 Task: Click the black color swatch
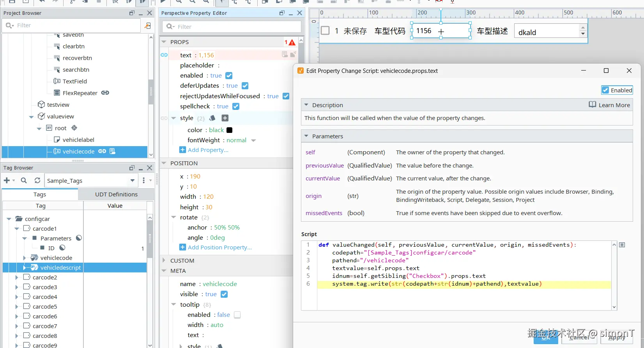click(229, 130)
